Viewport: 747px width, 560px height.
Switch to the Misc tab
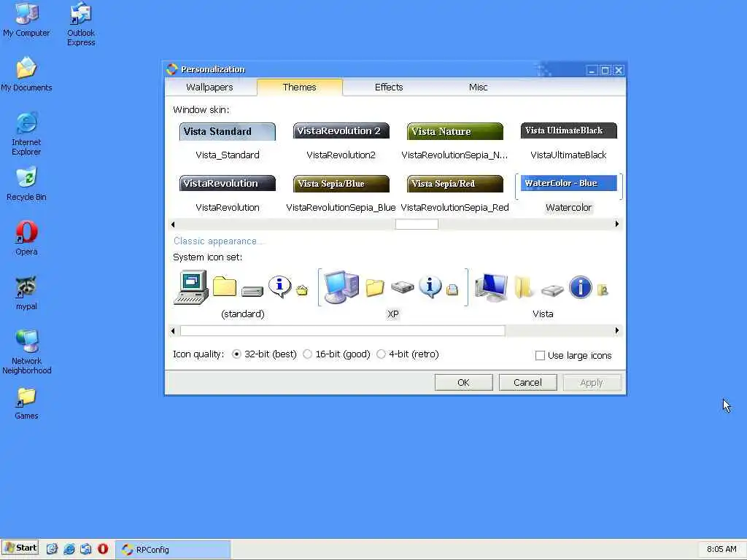click(x=478, y=87)
